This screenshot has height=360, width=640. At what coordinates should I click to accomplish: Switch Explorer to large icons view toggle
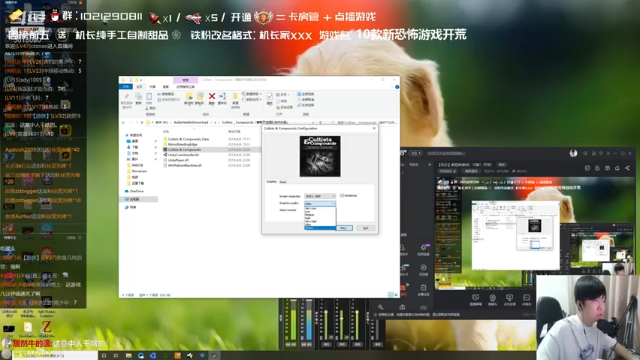pyautogui.click(x=396, y=294)
